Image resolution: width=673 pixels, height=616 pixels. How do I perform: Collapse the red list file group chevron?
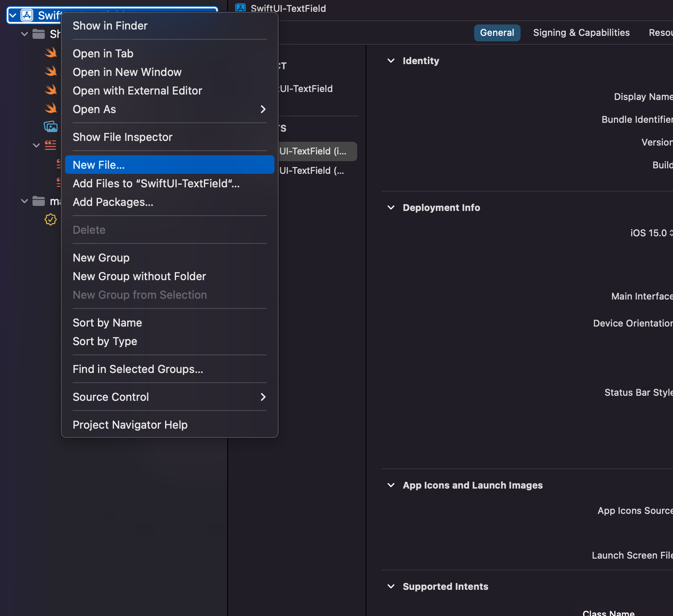(36, 145)
